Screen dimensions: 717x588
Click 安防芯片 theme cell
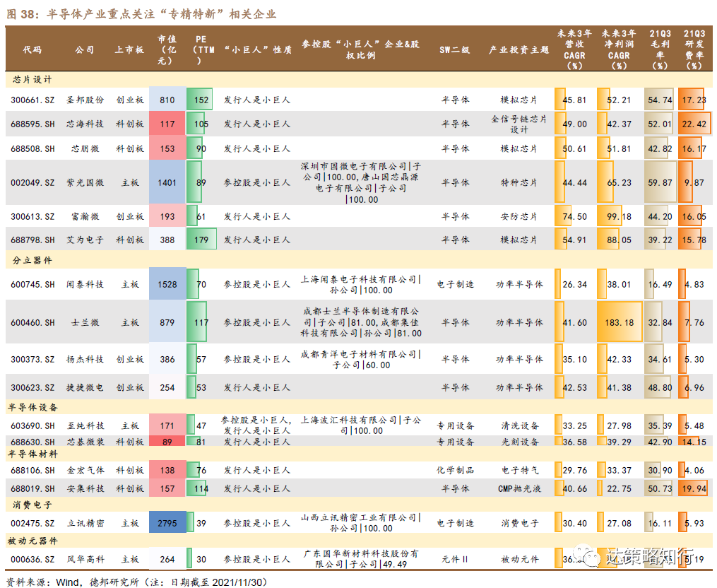[519, 216]
